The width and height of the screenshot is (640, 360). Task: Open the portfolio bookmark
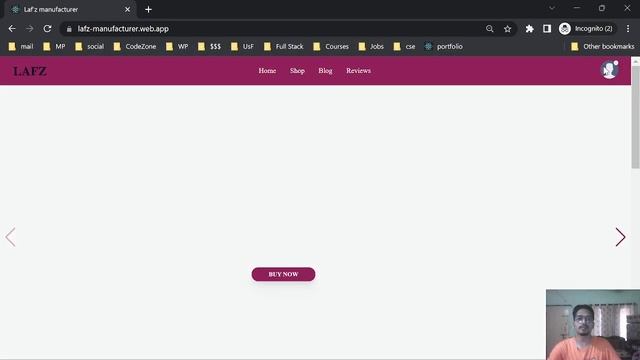444,47
